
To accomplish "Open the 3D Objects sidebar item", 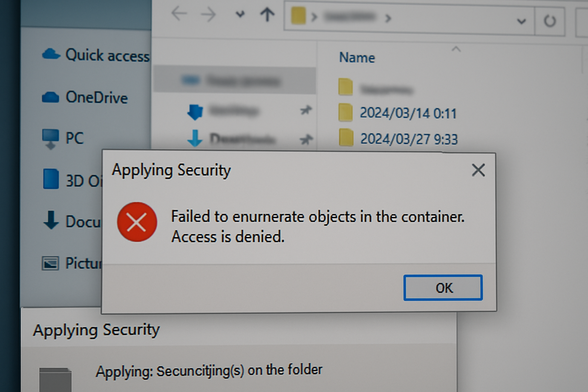I will tap(73, 180).
